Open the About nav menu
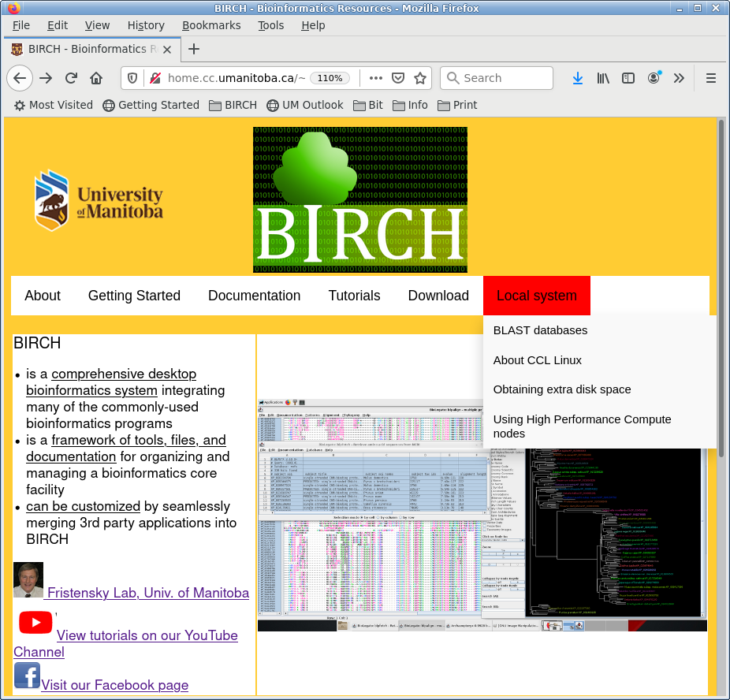Screen dimensions: 730x700 (43, 296)
